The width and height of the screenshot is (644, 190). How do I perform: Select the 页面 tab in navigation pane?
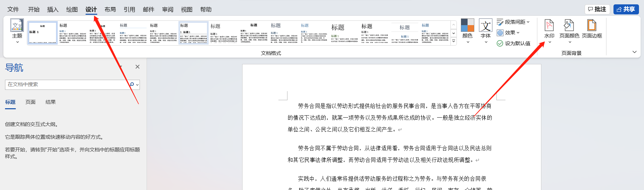(31, 102)
